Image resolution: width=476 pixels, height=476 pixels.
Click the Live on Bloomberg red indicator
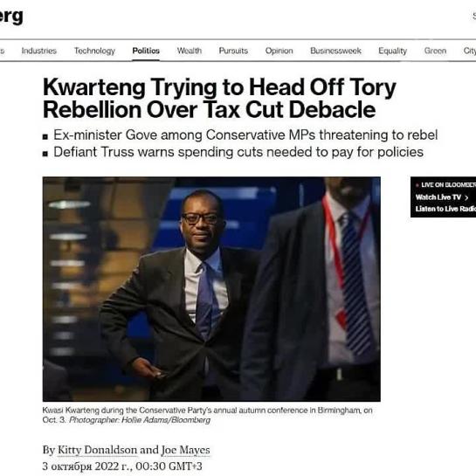click(x=417, y=185)
